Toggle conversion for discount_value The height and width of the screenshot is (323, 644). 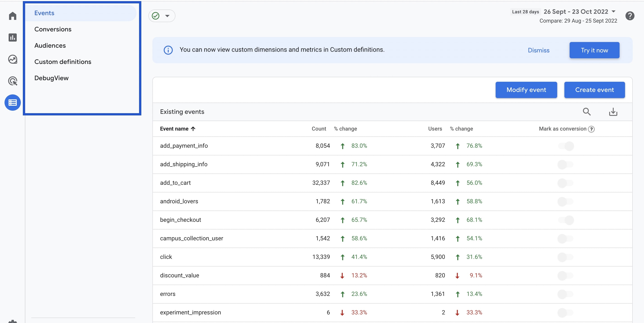point(566,276)
